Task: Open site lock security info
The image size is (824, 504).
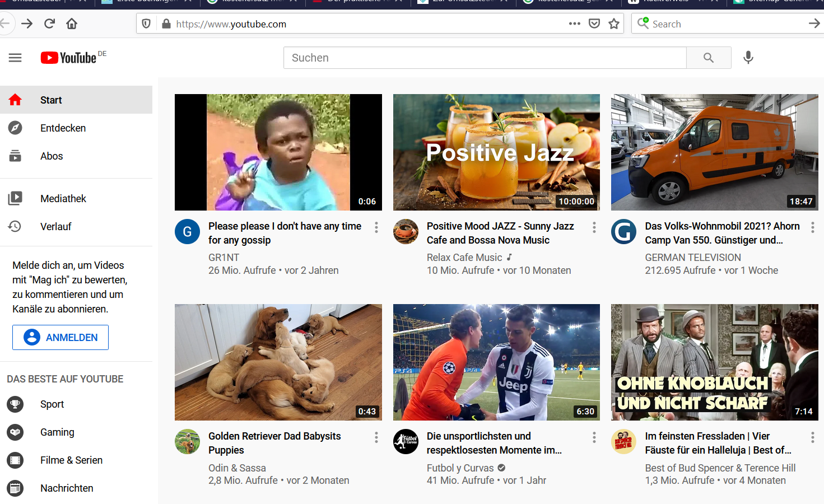Action: pyautogui.click(x=166, y=24)
